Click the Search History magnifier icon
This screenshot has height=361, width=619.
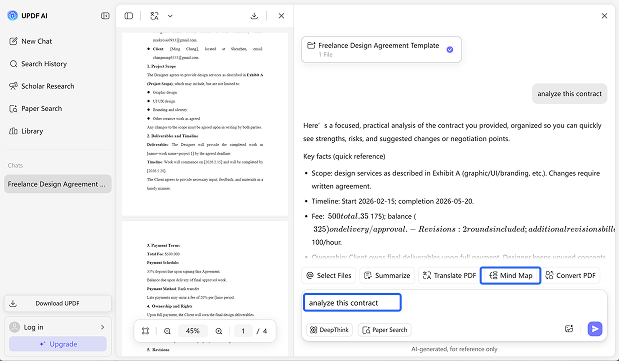13,64
